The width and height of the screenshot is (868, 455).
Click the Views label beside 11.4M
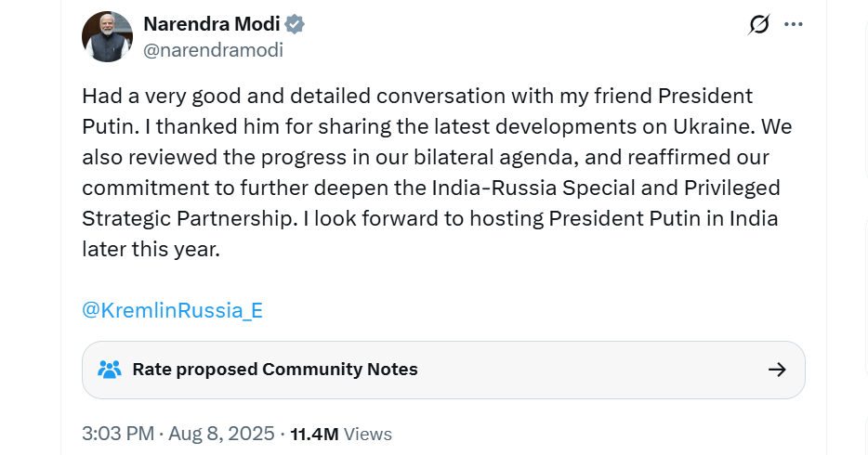(368, 434)
